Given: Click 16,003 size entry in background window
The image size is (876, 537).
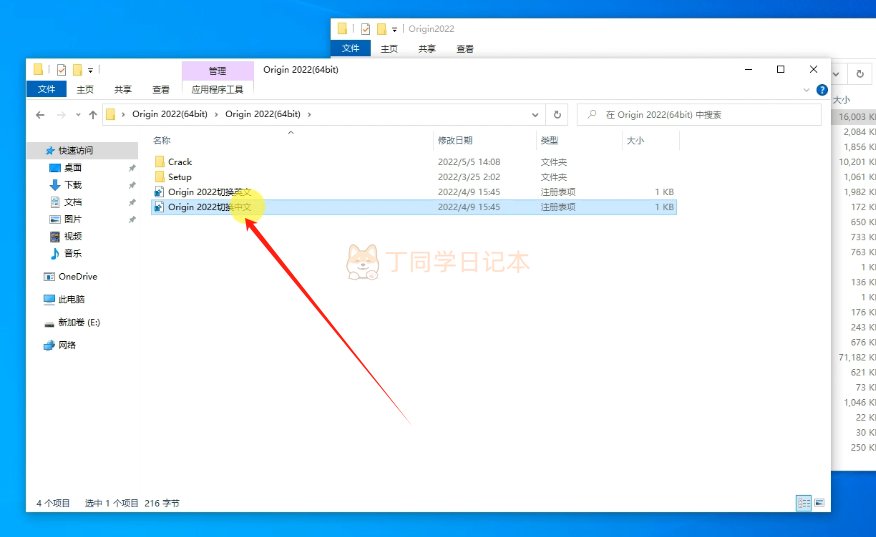Looking at the screenshot, I should 856,116.
